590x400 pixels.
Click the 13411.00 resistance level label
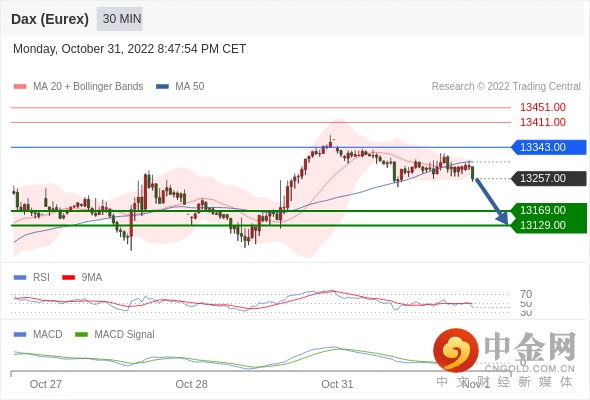(x=543, y=122)
